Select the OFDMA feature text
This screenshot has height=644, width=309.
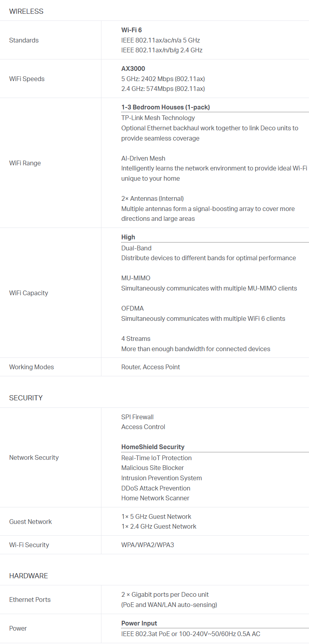click(132, 308)
